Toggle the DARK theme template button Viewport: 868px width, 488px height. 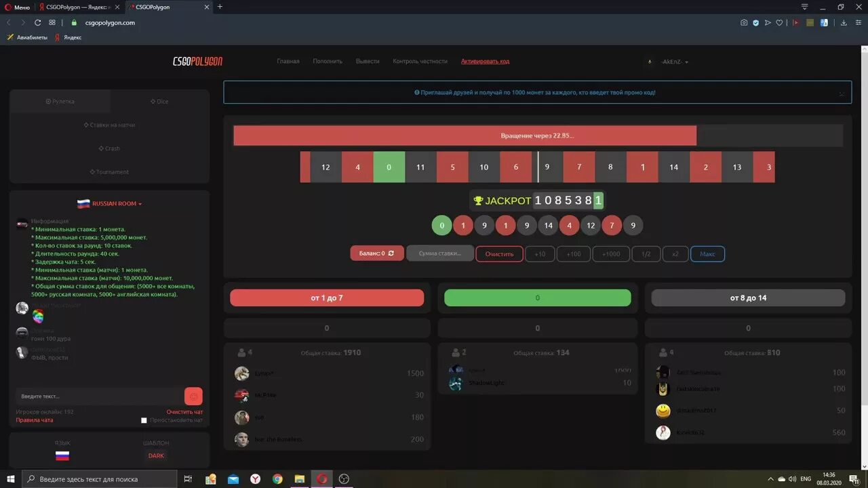(156, 455)
